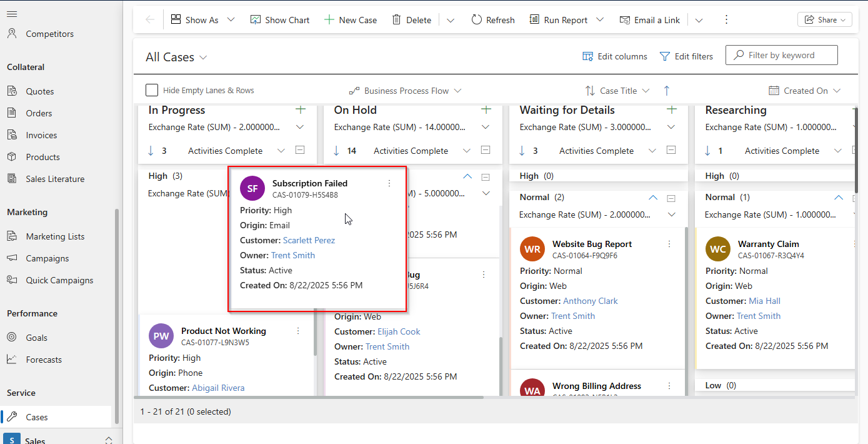Create a new case with the New Case icon
The width and height of the screenshot is (868, 444).
click(351, 19)
